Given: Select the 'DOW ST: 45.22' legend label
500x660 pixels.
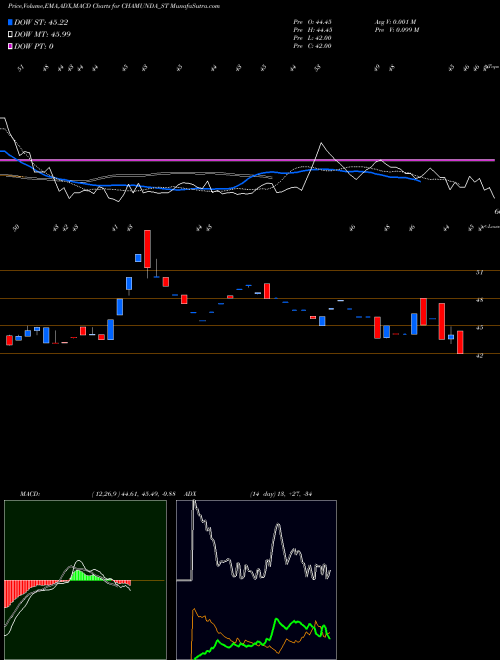Looking at the screenshot, I should click(x=41, y=22).
